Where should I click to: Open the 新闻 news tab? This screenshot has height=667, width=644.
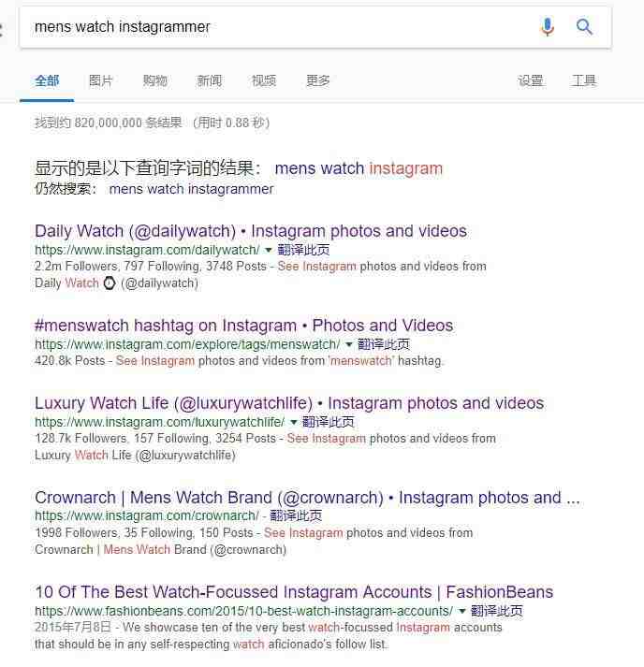tap(209, 80)
